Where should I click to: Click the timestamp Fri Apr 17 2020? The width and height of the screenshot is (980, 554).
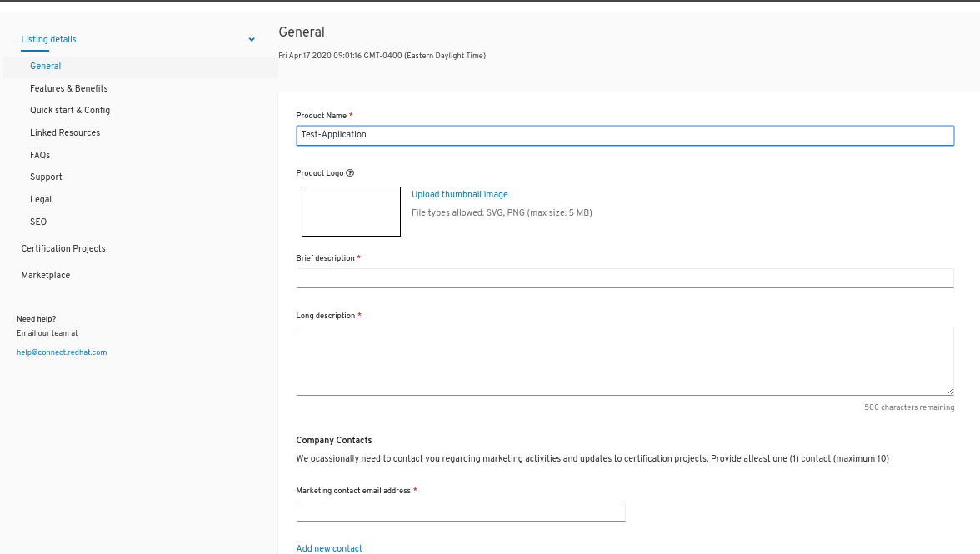click(x=382, y=56)
